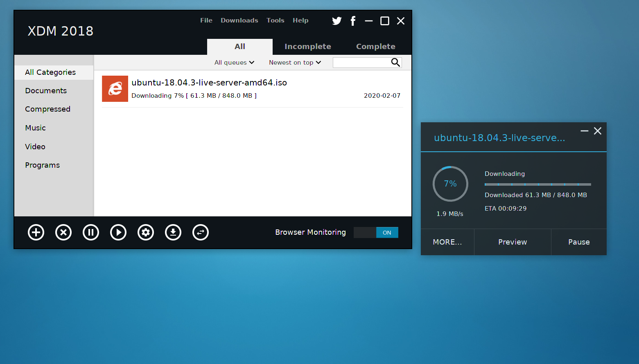Click the Resume download icon
The width and height of the screenshot is (639, 364).
(x=118, y=232)
